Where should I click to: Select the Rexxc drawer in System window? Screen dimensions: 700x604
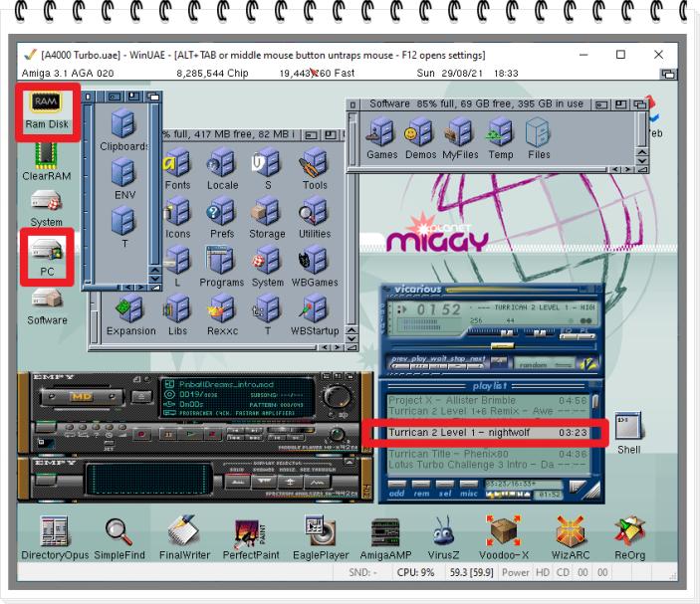(222, 315)
